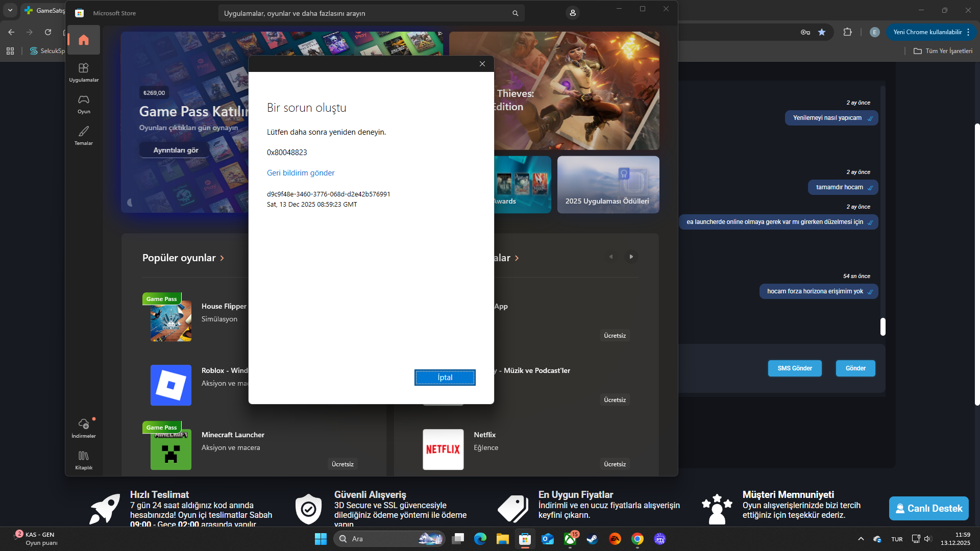This screenshot has width=980, height=551.
Task: Open House Flipper game thumbnail
Action: (x=171, y=321)
